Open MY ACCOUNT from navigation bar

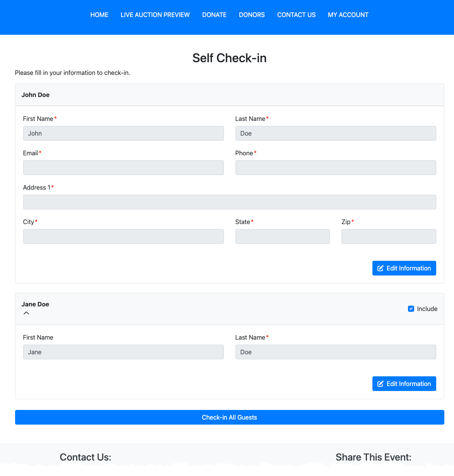pos(348,15)
